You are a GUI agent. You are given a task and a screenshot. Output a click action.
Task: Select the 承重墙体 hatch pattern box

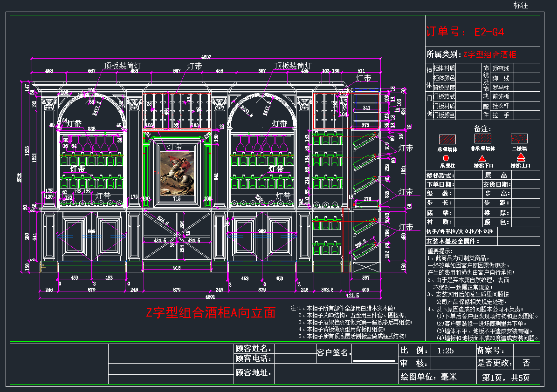point(447,139)
